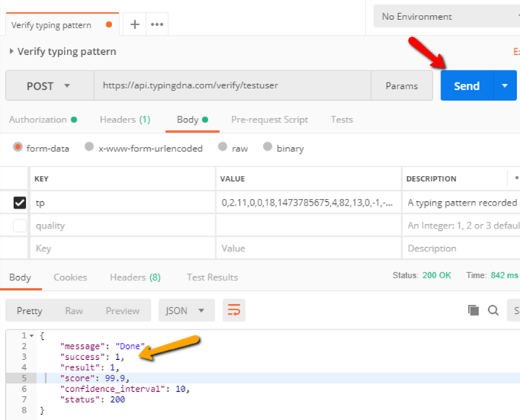
Task: Open the Pre-request Script tab
Action: click(x=270, y=119)
